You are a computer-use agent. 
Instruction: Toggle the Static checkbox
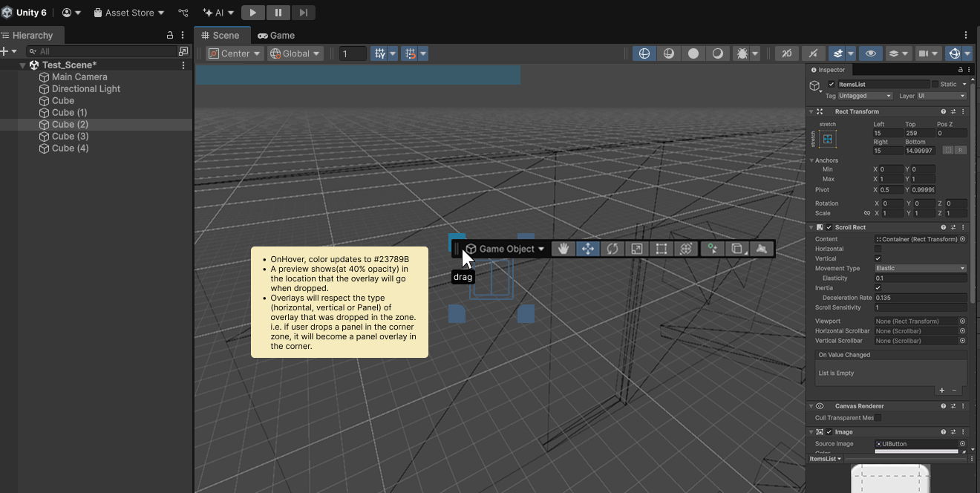935,85
